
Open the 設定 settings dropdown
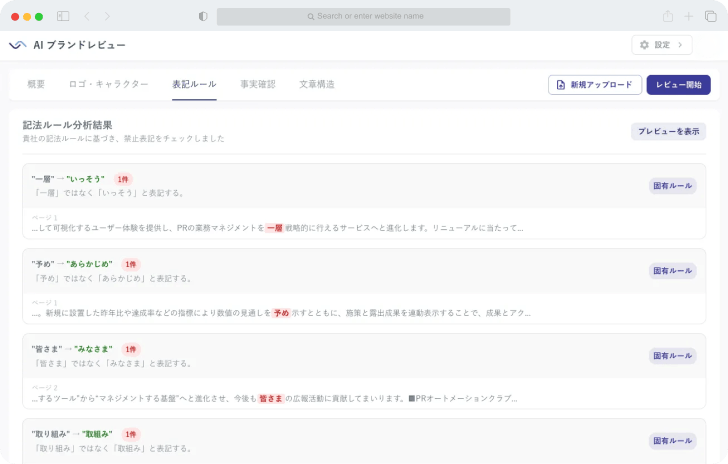661,45
